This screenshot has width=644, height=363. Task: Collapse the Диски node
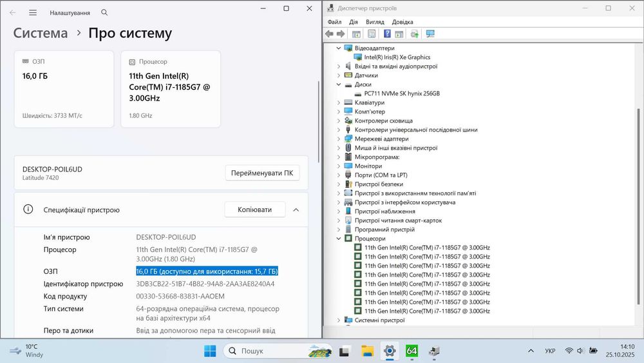(x=339, y=84)
